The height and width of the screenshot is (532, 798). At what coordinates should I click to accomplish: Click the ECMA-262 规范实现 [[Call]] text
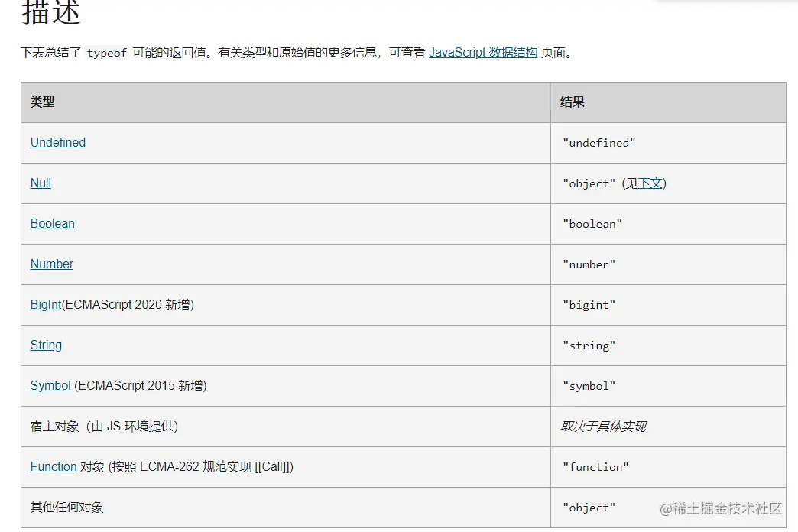point(216,467)
